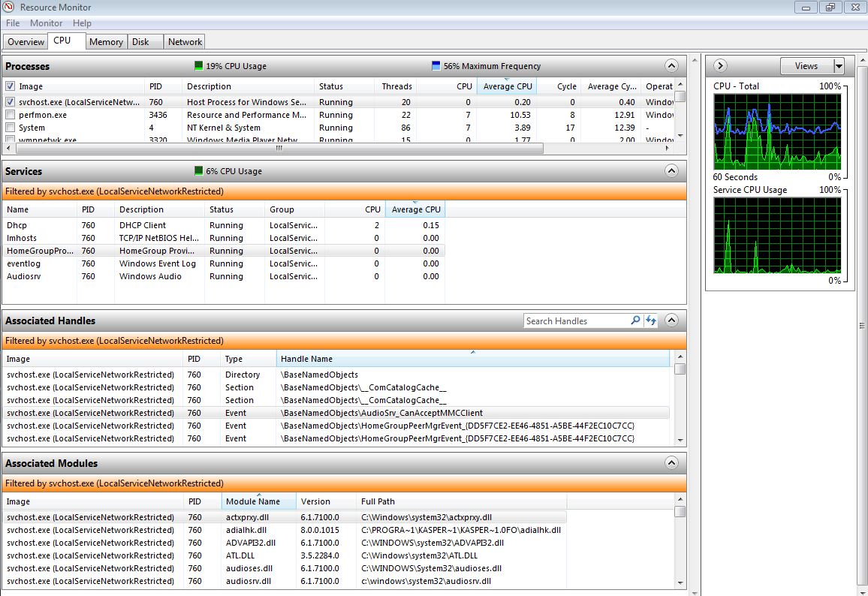
Task: Select the adialhk.dll module row
Action: coord(285,530)
